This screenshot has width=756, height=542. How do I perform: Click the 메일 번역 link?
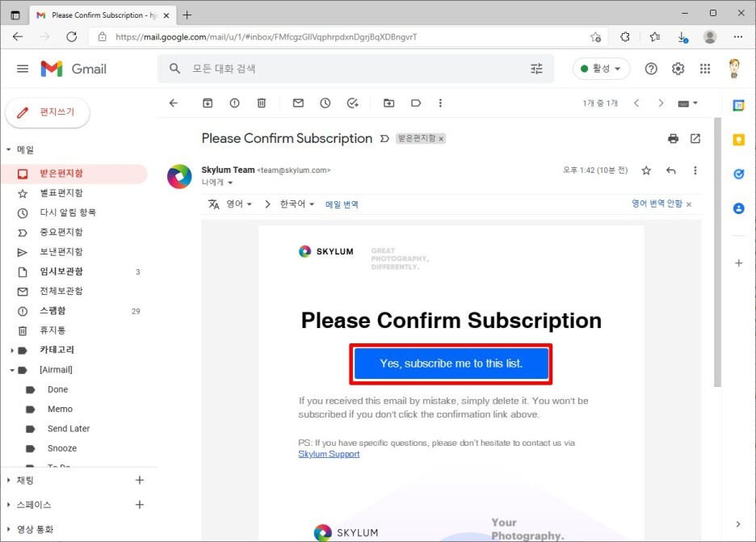coord(342,204)
